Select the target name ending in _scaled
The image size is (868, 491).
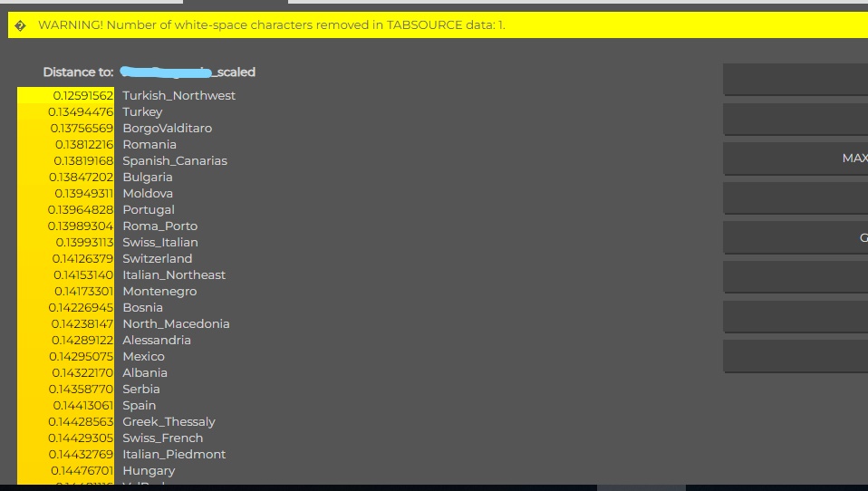click(188, 72)
